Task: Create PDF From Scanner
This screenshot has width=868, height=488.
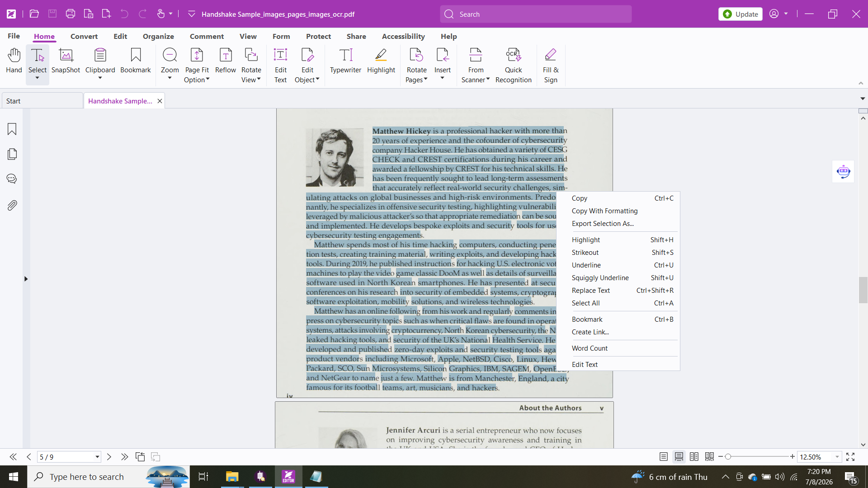Action: click(x=476, y=66)
